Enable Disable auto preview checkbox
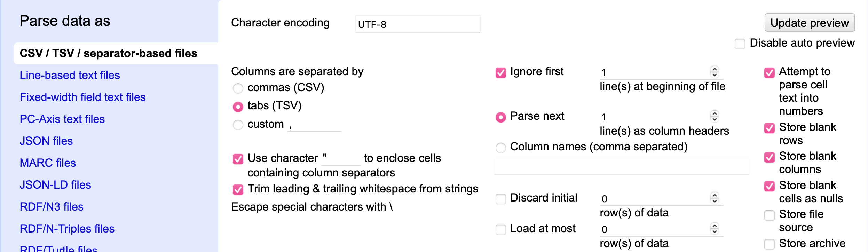 coord(740,44)
